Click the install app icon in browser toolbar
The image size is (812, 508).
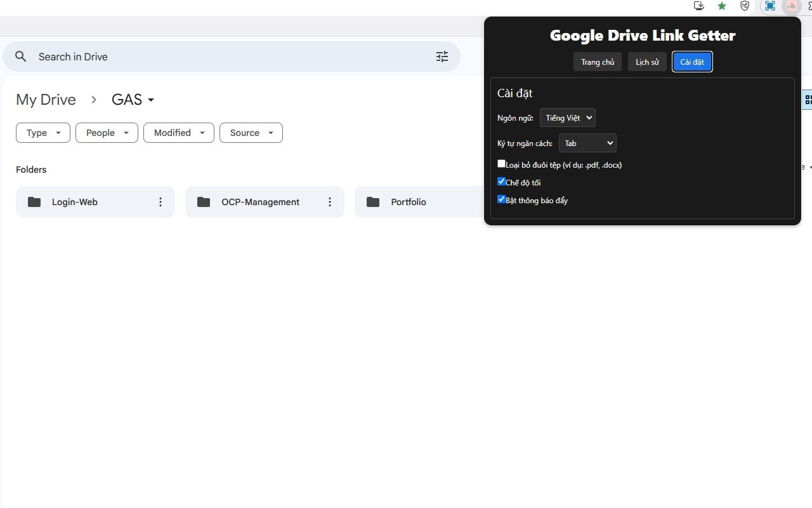699,6
